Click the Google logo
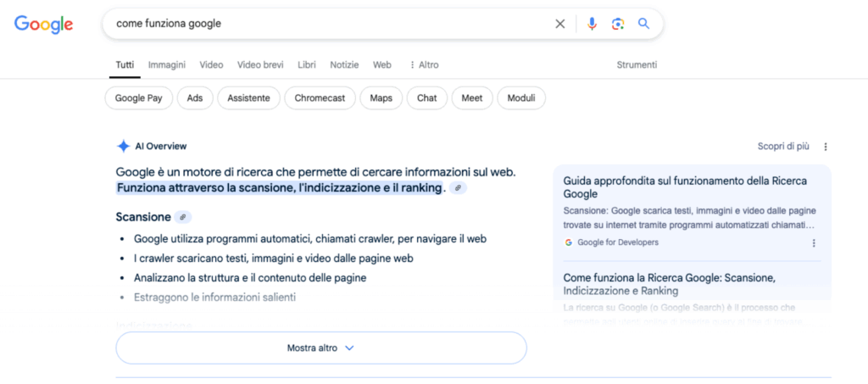 pyautogui.click(x=44, y=24)
